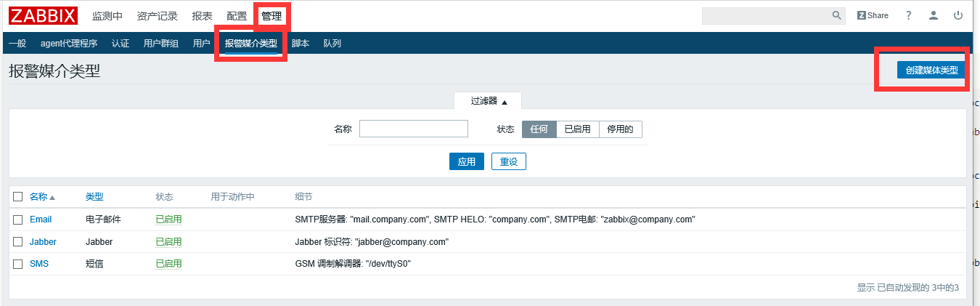Click the 名称 filter input field

click(414, 129)
